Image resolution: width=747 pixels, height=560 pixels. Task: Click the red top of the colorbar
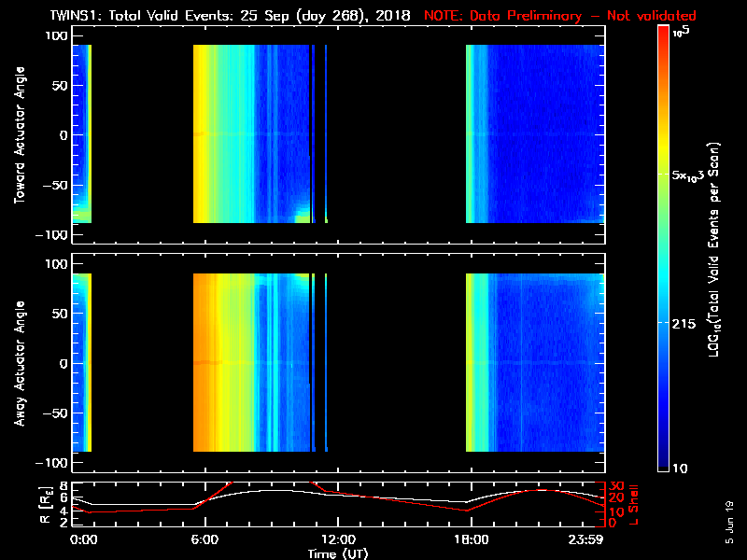[x=663, y=34]
